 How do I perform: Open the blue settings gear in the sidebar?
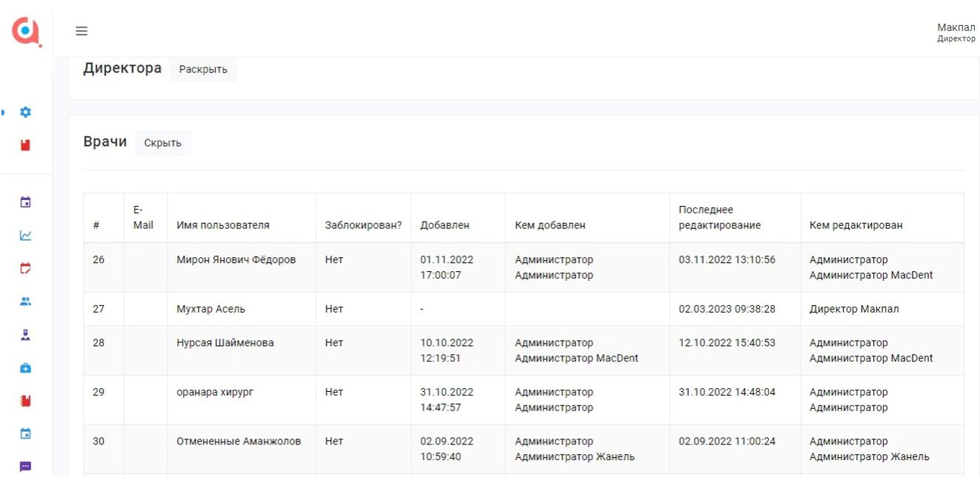(x=25, y=113)
